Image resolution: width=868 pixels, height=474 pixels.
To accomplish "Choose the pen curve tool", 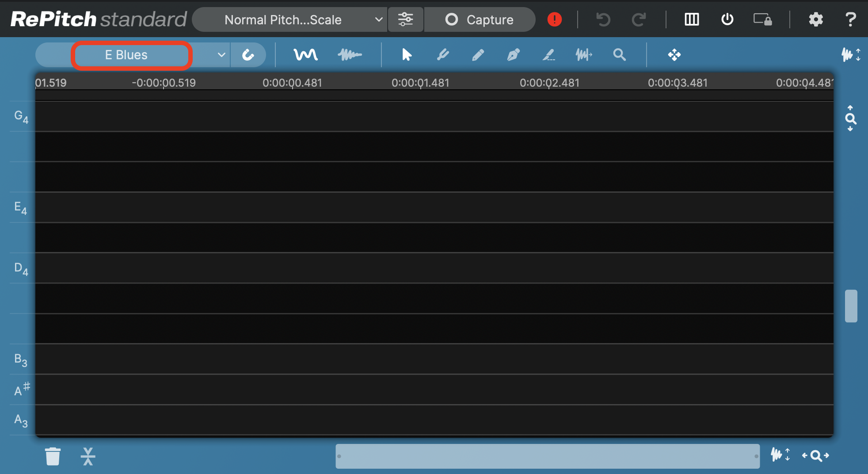I will pyautogui.click(x=513, y=55).
